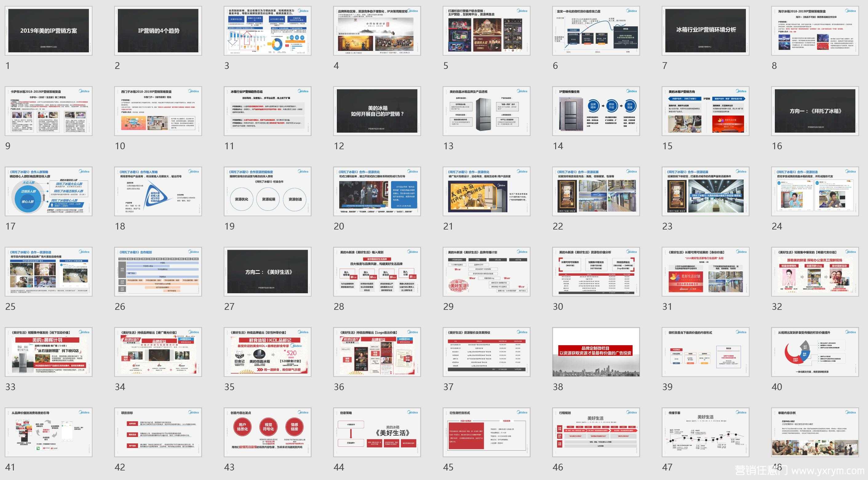Open slide 37 资源报价及效果预估 table
The height and width of the screenshot is (480, 868).
coord(487,352)
